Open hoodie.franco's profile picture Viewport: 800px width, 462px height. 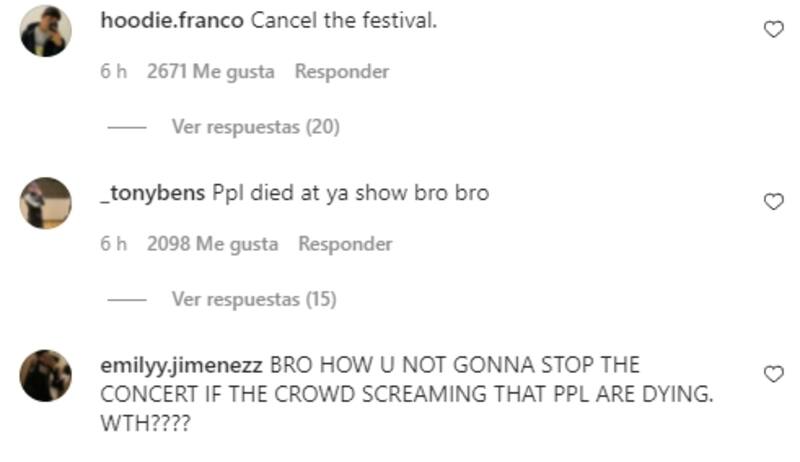coord(46,31)
